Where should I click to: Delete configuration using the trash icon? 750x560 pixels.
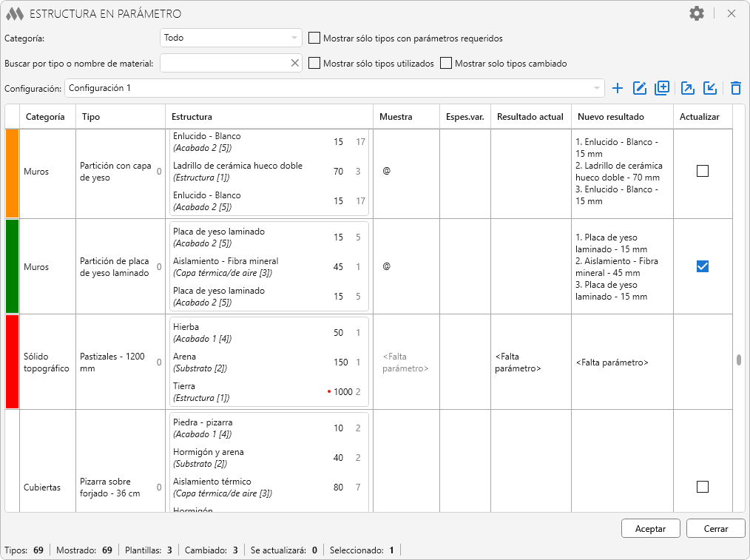[735, 88]
